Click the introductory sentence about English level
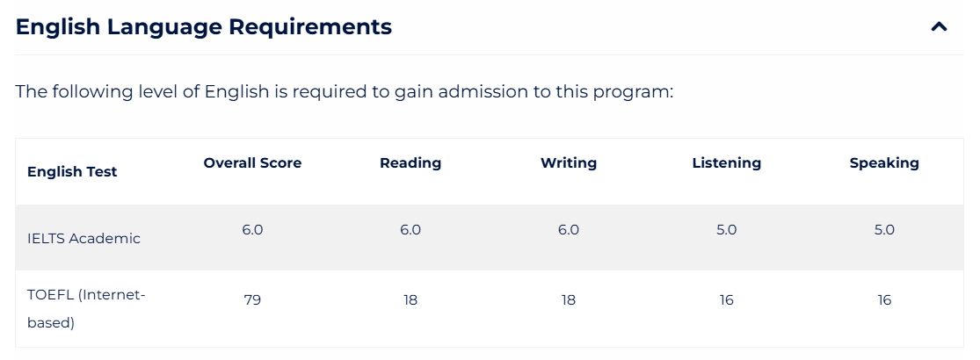The height and width of the screenshot is (360, 980). coord(345,91)
